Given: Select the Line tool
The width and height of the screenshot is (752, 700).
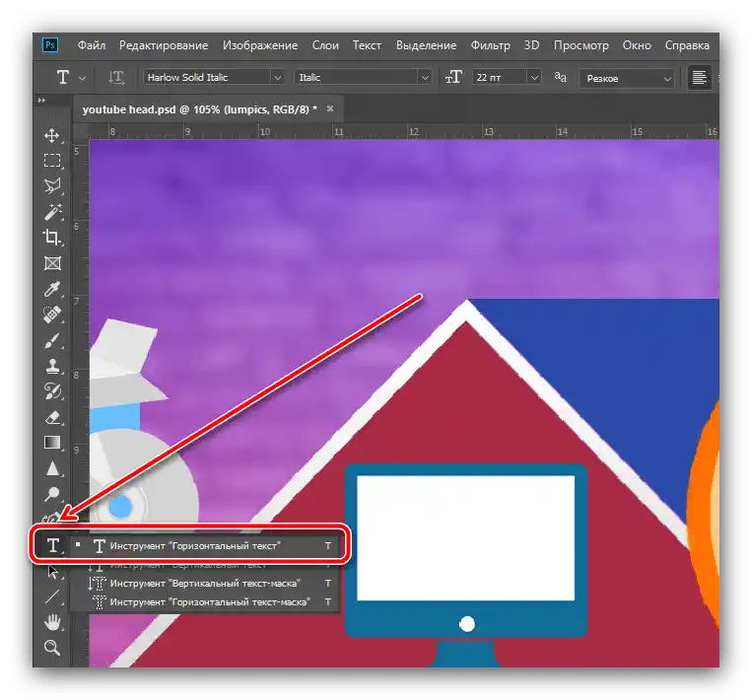Looking at the screenshot, I should [x=52, y=596].
